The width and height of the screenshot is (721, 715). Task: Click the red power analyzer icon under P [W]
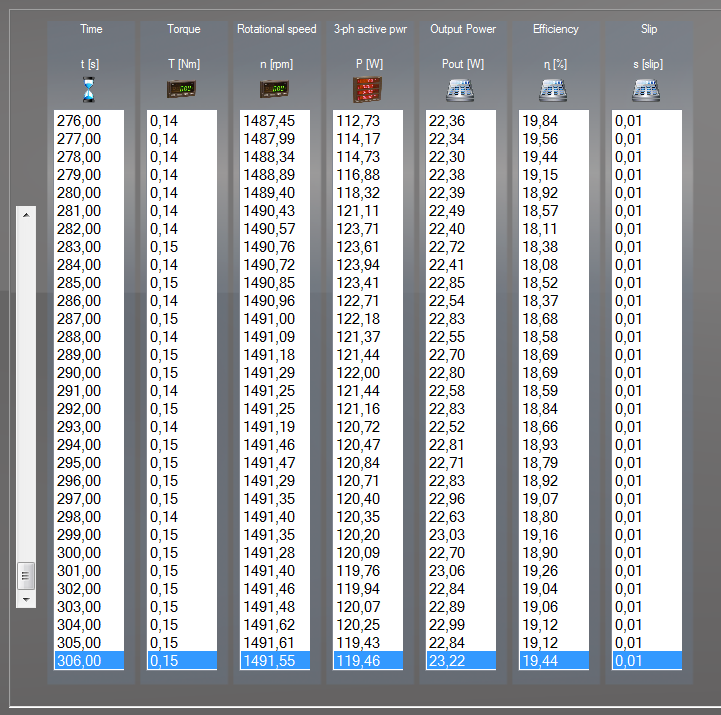(x=367, y=90)
